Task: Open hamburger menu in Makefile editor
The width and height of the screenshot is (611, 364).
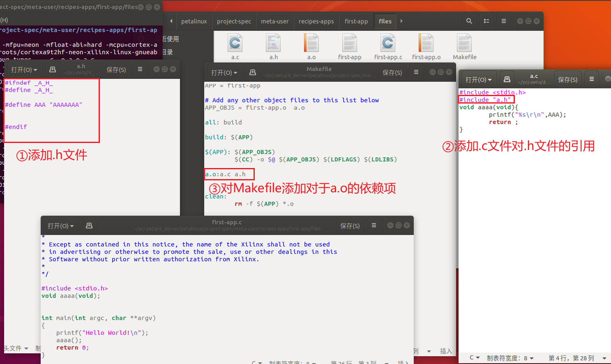Action: [416, 72]
